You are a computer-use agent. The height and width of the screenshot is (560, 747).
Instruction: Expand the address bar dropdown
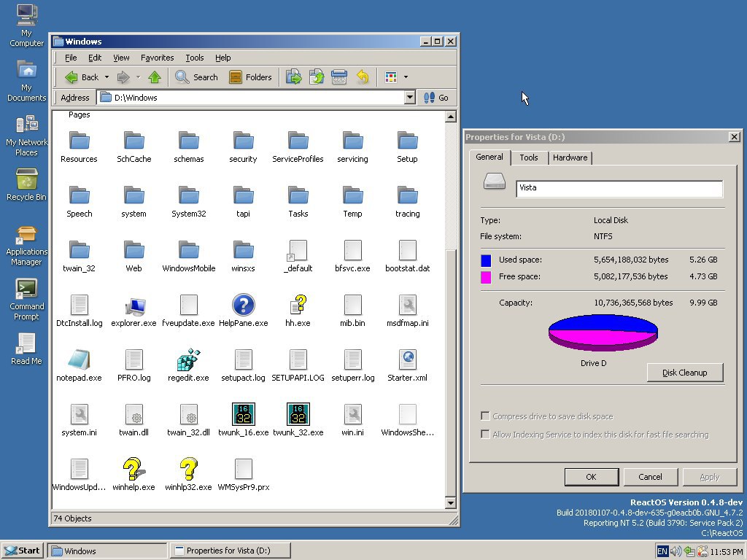point(409,98)
